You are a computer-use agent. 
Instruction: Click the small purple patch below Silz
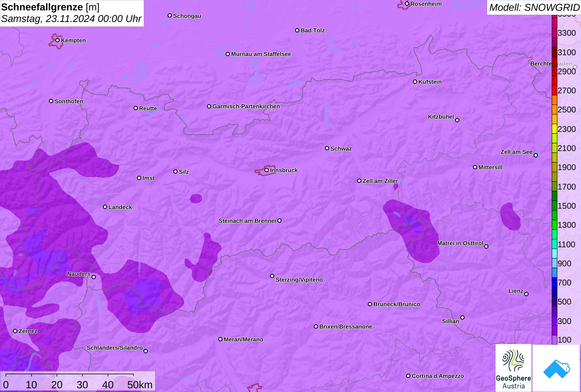(x=196, y=199)
